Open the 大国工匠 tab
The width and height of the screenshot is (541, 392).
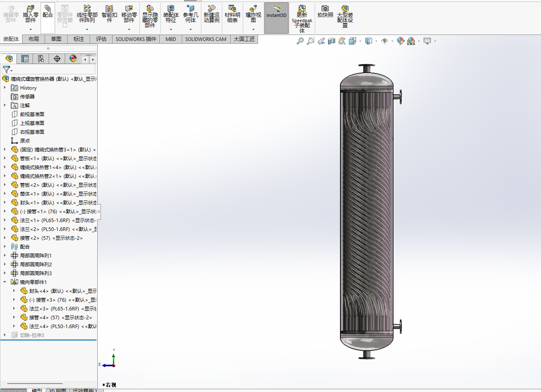click(x=244, y=39)
